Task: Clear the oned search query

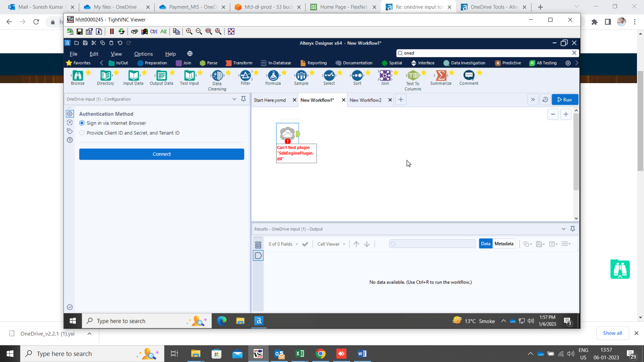Action: [574, 53]
